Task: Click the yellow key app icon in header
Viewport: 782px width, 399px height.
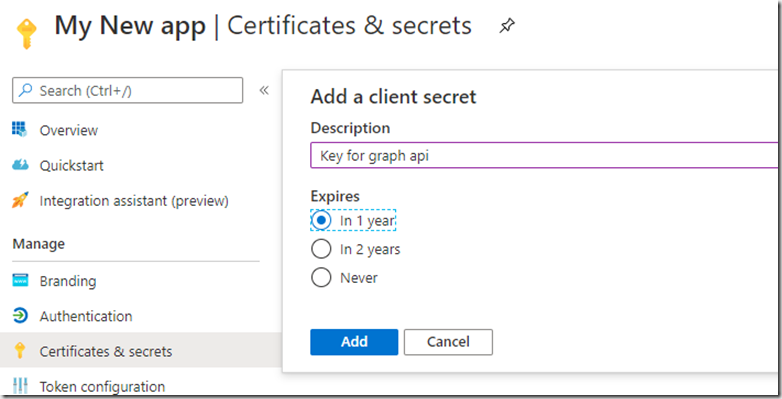Action: pyautogui.click(x=26, y=33)
